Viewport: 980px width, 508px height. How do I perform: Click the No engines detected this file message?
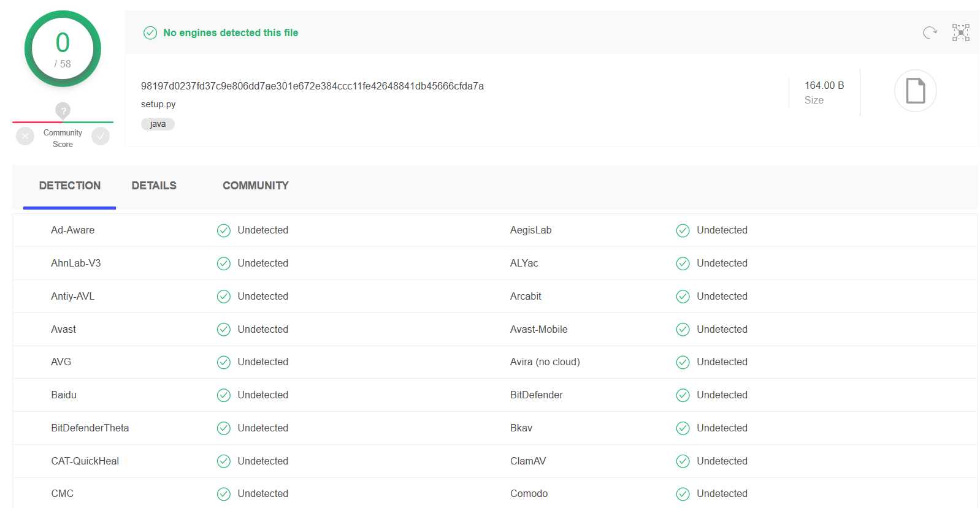click(x=231, y=33)
